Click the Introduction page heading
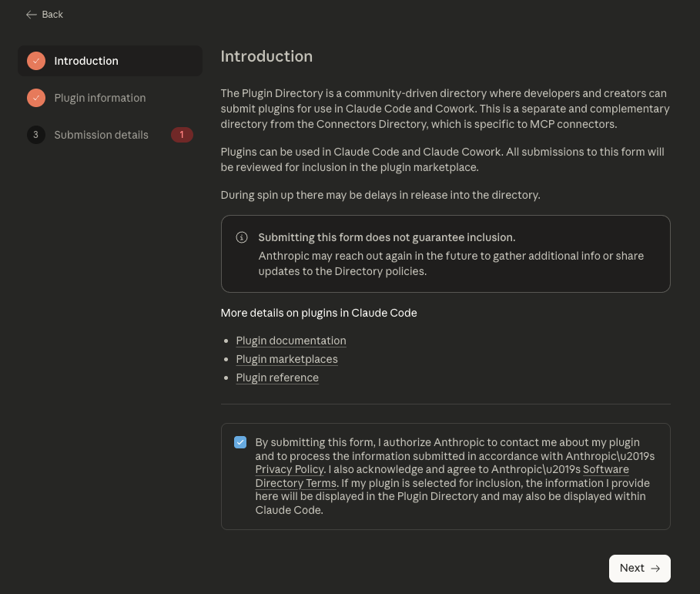This screenshot has width=700, height=594. pos(266,56)
